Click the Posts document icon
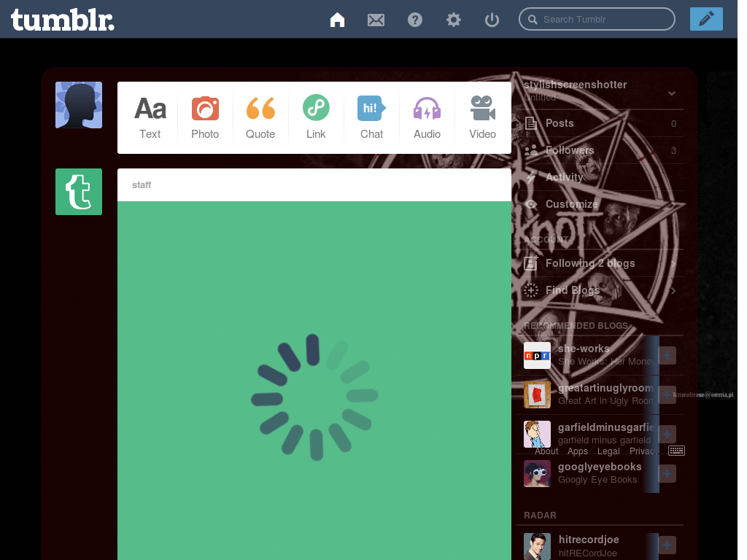Viewport: 747px width, 560px height. pos(531,123)
